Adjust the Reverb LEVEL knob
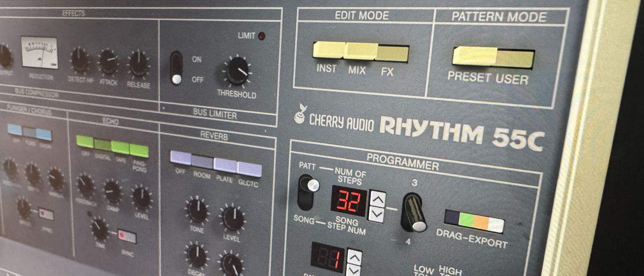Screen dimensions: 644x276 click(x=233, y=218)
